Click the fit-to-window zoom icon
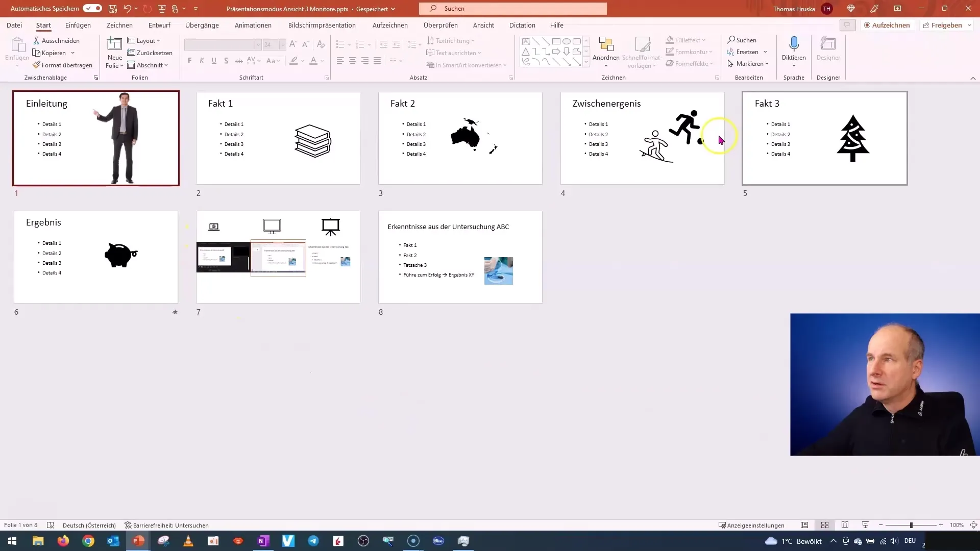This screenshot has height=551, width=980. [x=973, y=525]
